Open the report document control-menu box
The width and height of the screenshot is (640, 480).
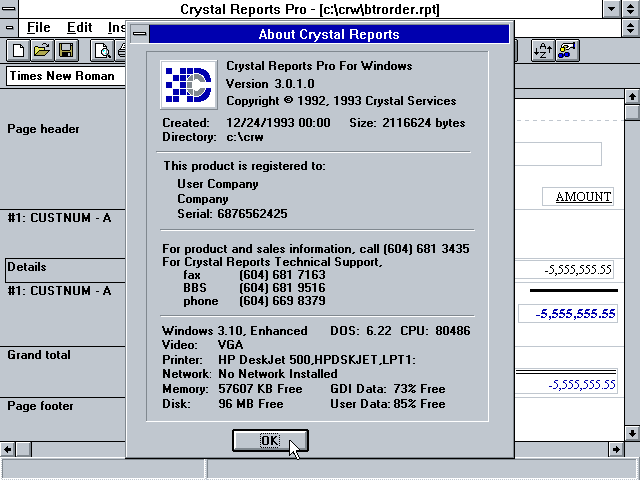[9, 28]
